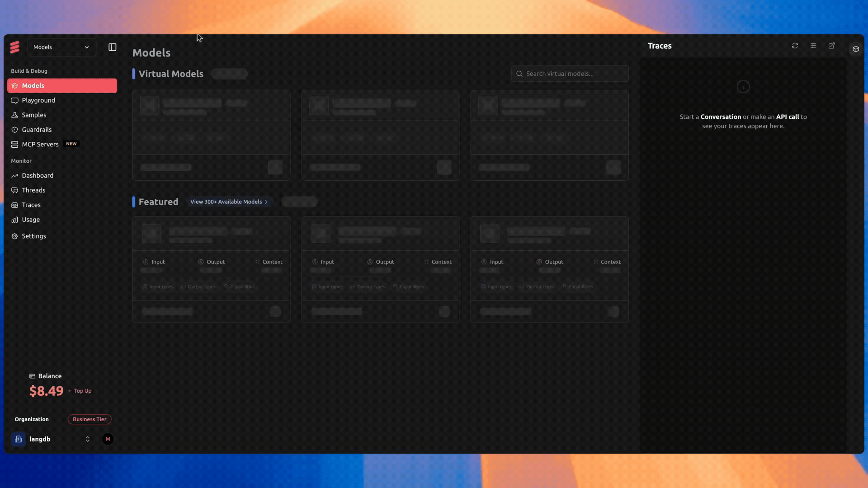Refresh the Traces panel
The image size is (868, 488).
point(795,46)
